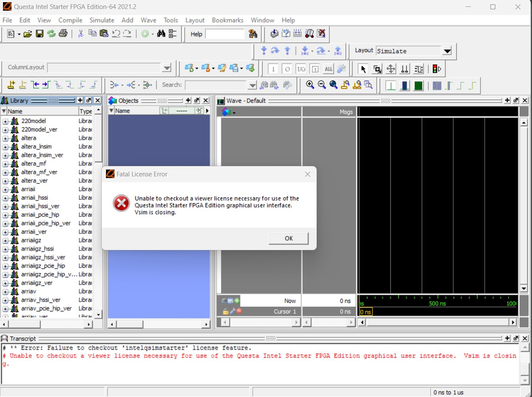Click the Help text input field
Image resolution: width=532 pixels, height=397 pixels.
[225, 34]
